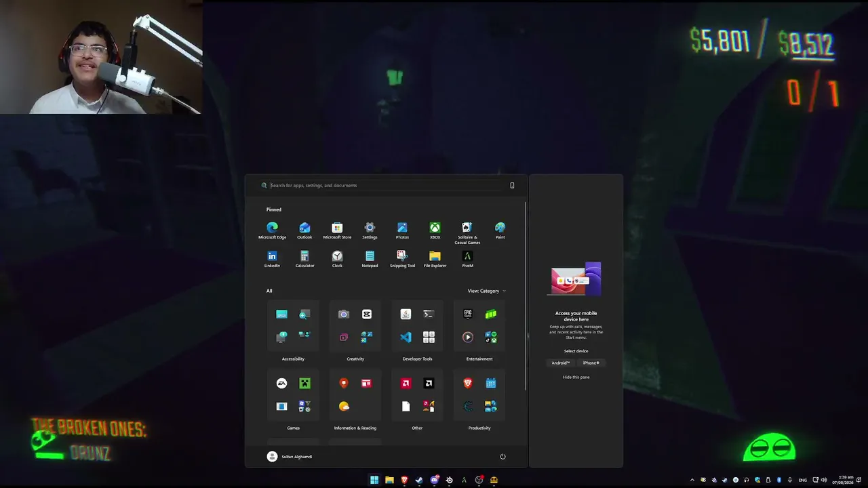Open the Developer Tools category label
868x488 pixels.
point(417,359)
